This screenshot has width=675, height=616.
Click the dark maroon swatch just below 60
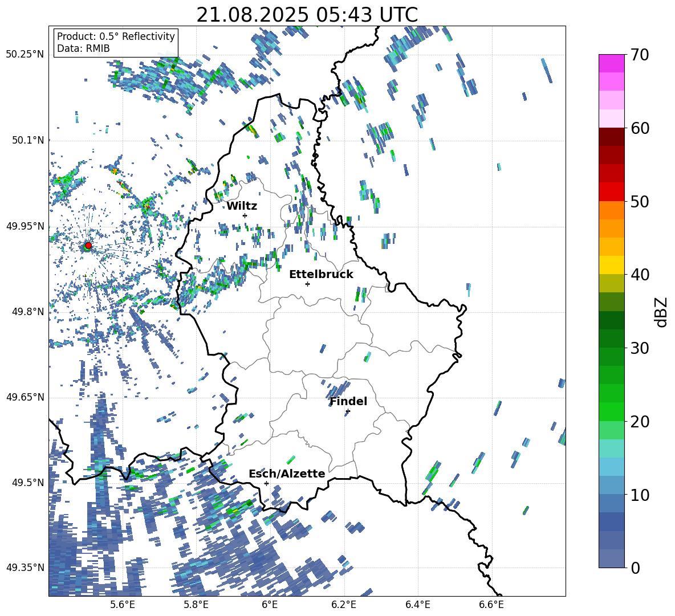point(612,137)
